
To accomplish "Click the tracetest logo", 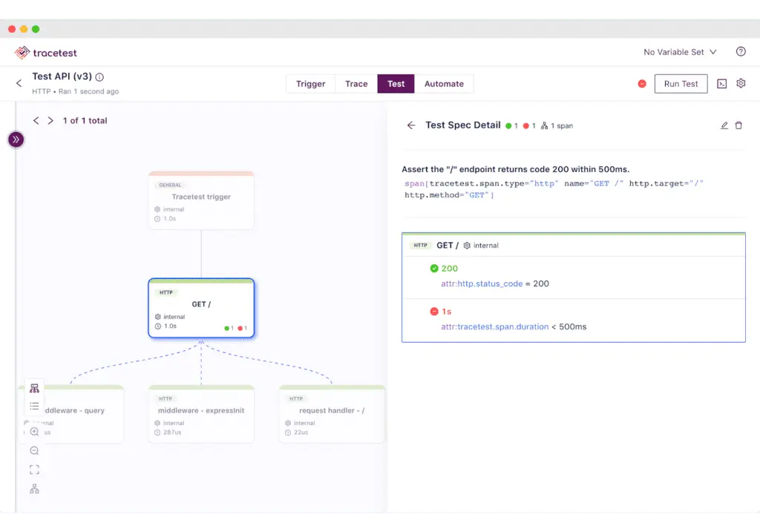I will pyautogui.click(x=45, y=53).
